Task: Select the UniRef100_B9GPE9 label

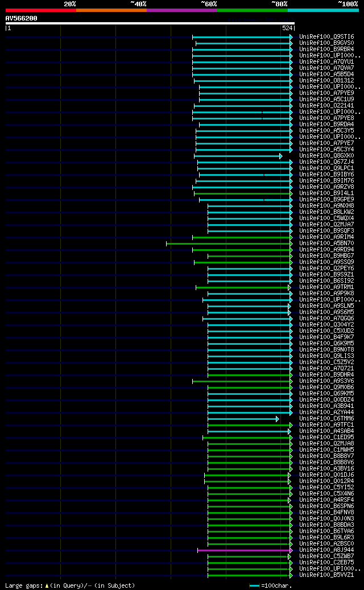Action: pyautogui.click(x=326, y=200)
